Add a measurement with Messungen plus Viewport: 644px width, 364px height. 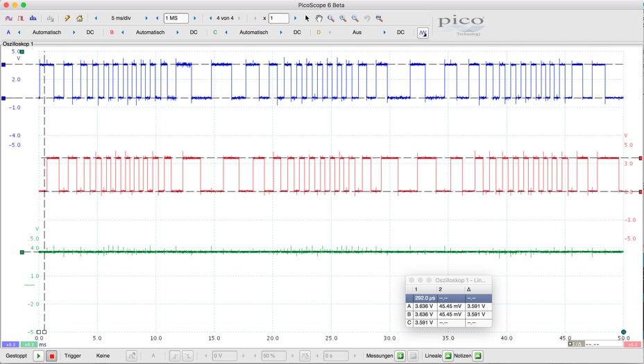tap(400, 356)
